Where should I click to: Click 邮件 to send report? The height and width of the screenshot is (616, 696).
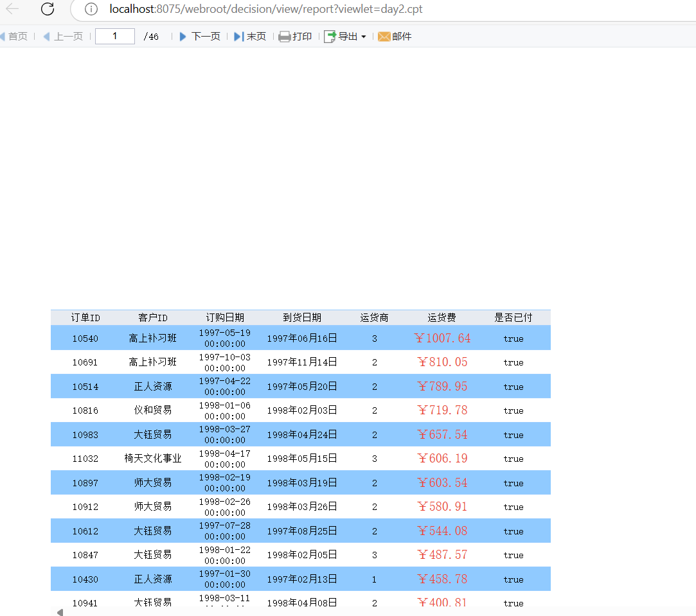pyautogui.click(x=402, y=37)
